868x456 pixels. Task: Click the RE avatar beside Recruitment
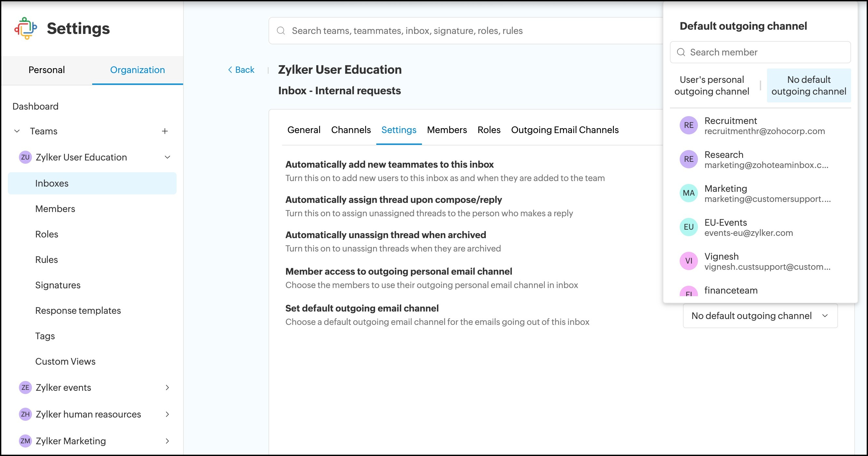(688, 126)
